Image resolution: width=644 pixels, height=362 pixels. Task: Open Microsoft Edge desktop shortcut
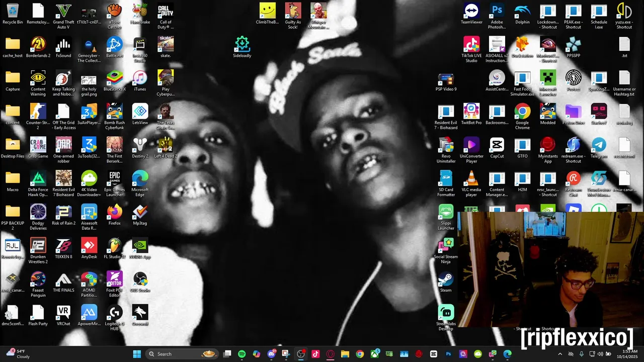point(140,184)
